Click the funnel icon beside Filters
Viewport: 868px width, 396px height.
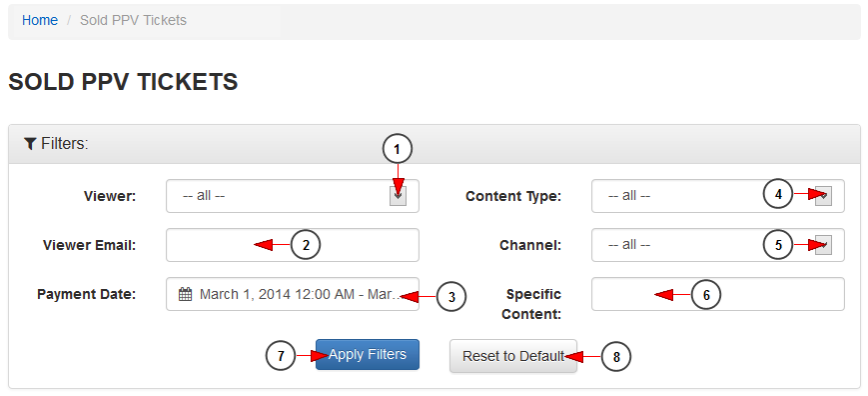30,144
